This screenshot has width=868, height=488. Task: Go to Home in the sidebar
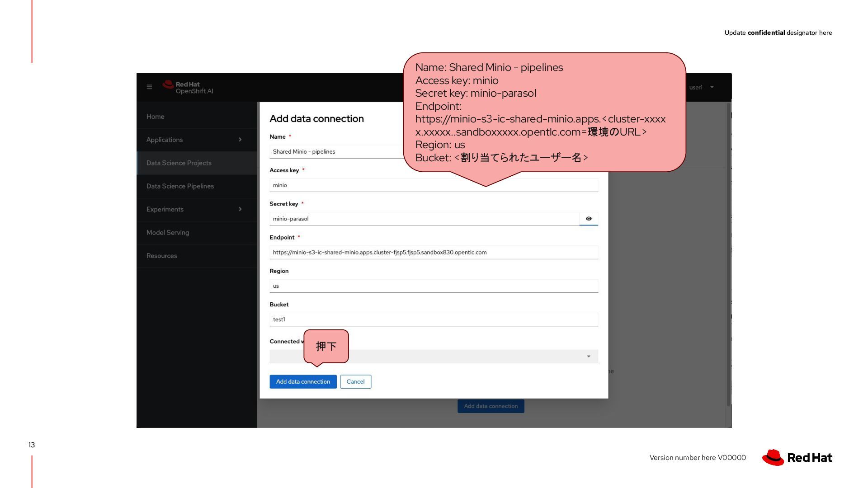click(197, 117)
